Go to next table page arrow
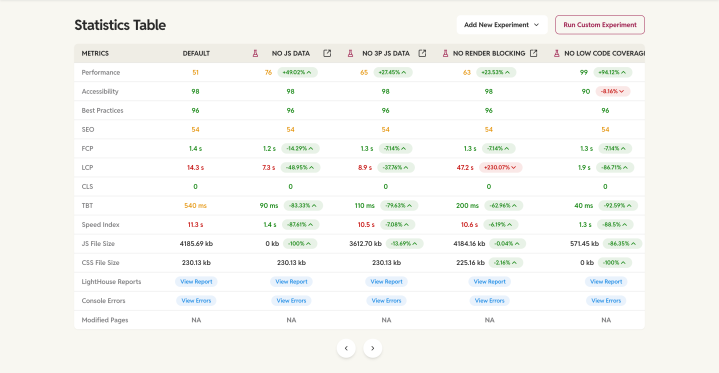The image size is (719, 373). point(373,348)
